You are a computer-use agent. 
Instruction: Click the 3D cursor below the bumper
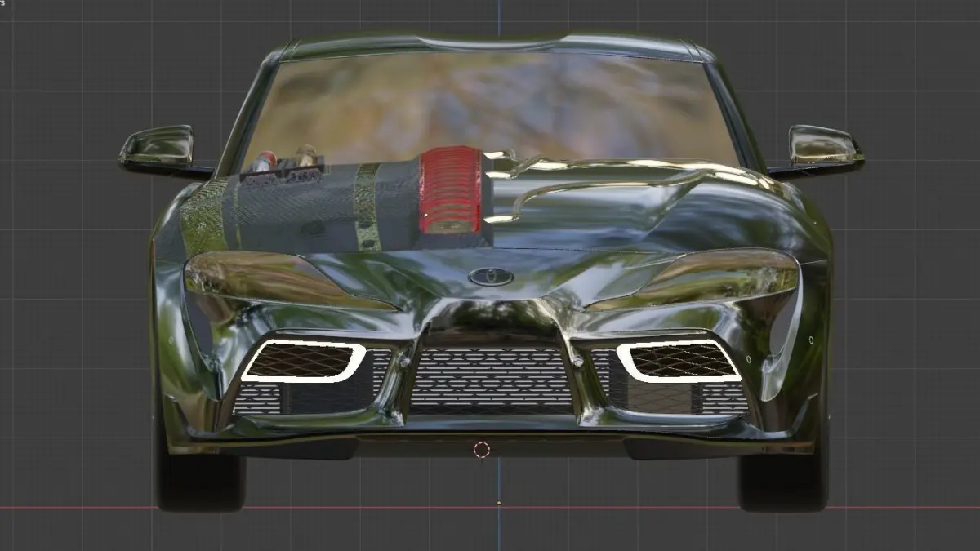(x=482, y=450)
